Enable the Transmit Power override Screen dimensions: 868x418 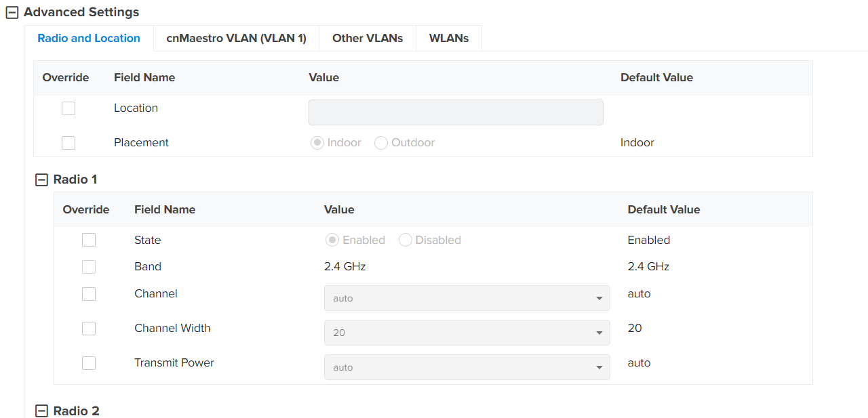point(89,363)
